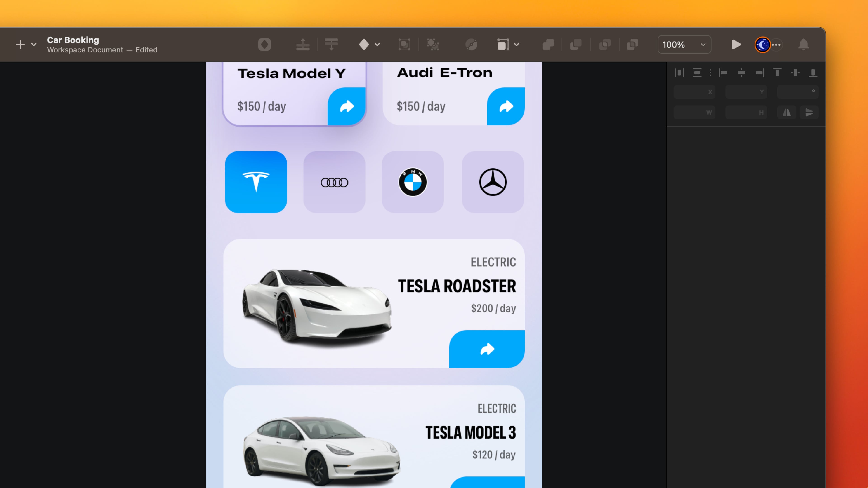Click the notifications bell icon
The width and height of the screenshot is (868, 488).
coord(803,45)
